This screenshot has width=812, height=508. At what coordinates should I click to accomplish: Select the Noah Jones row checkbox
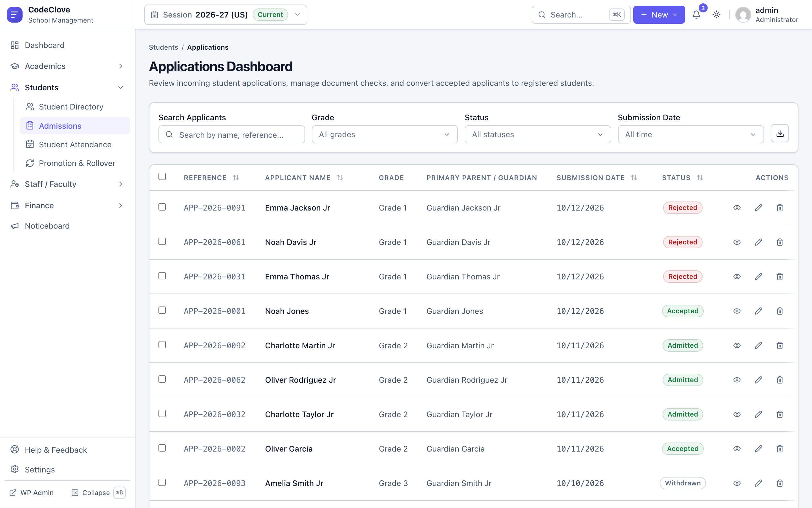pos(162,310)
